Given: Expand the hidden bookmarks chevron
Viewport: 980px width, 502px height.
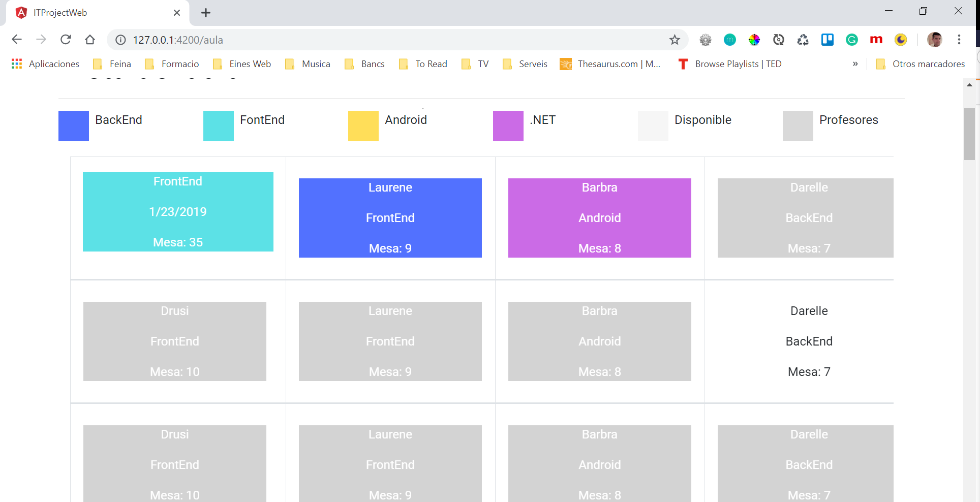Looking at the screenshot, I should click(x=855, y=64).
